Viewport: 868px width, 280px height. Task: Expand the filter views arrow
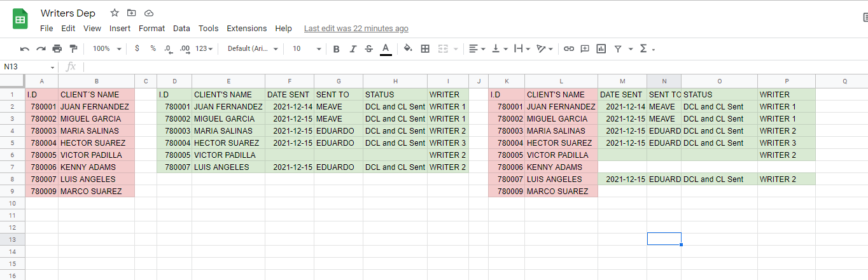(x=631, y=49)
